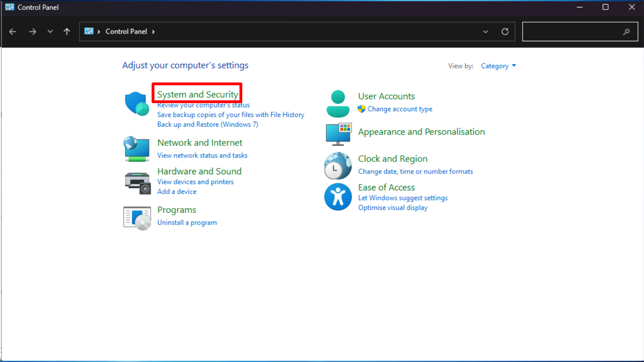Open Appearance and Personalisation monitor icon
Viewport: 644px width, 362px height.
pyautogui.click(x=338, y=134)
